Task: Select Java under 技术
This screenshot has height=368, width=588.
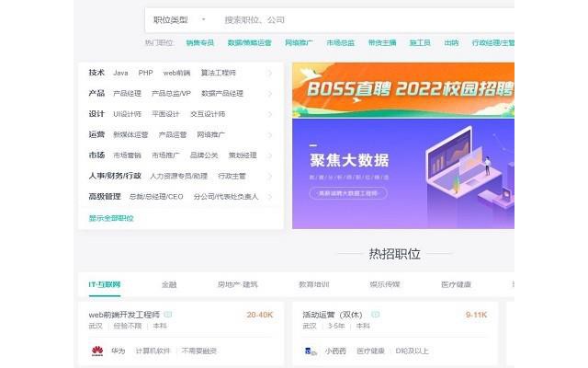Action: click(x=120, y=73)
